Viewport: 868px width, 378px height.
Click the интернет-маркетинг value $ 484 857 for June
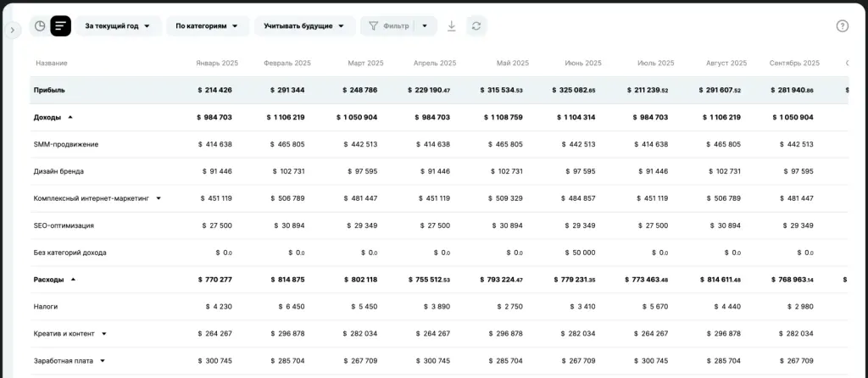point(578,198)
